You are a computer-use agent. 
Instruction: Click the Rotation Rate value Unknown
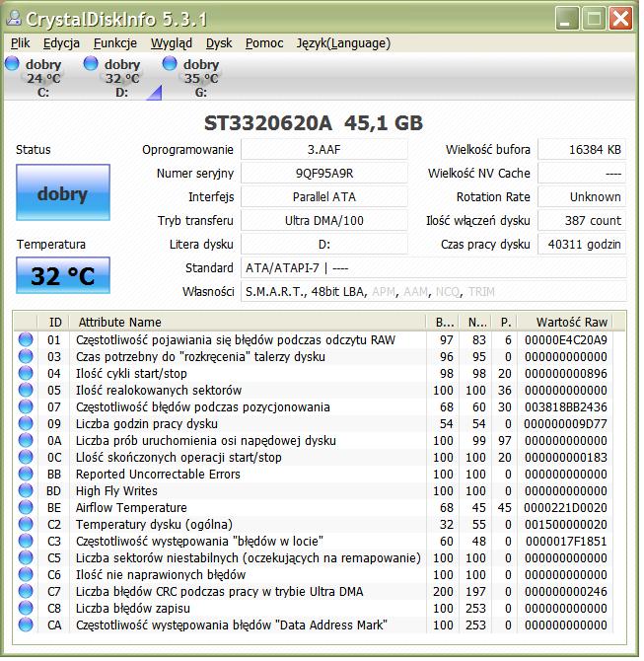click(x=582, y=197)
